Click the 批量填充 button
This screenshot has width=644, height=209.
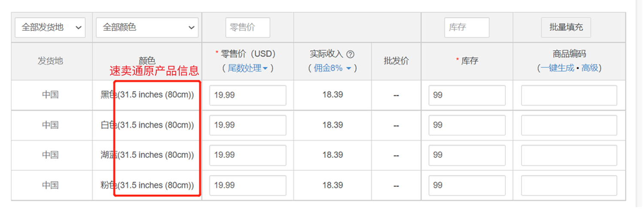coord(566,27)
